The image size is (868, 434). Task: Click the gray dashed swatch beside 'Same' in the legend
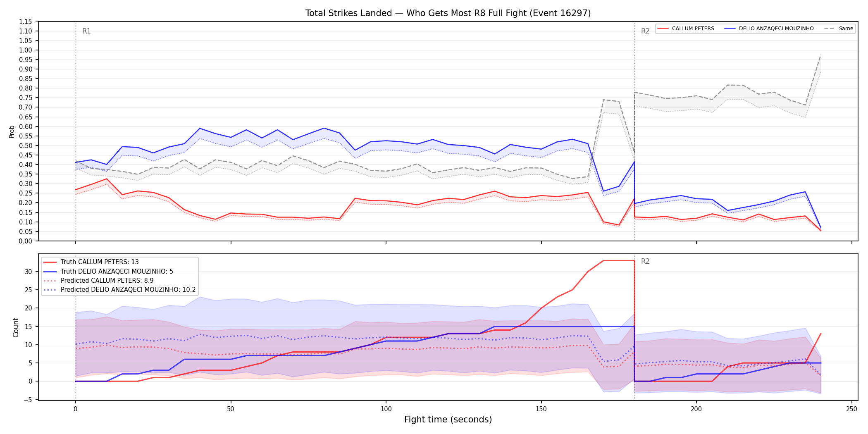point(830,29)
